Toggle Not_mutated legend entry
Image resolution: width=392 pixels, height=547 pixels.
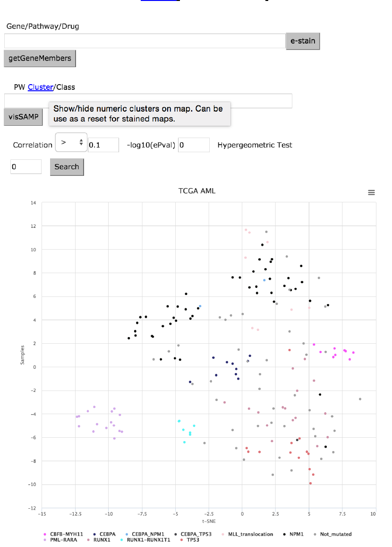335,534
